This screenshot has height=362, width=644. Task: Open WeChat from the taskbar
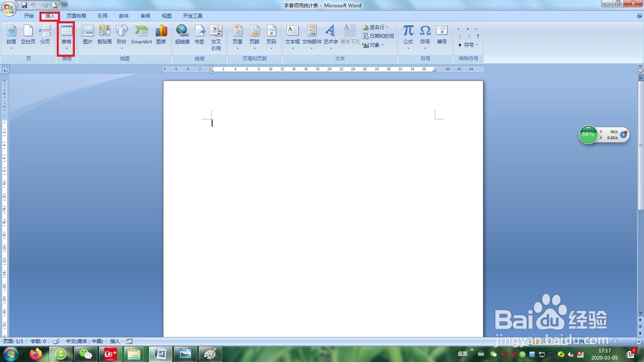[86, 354]
